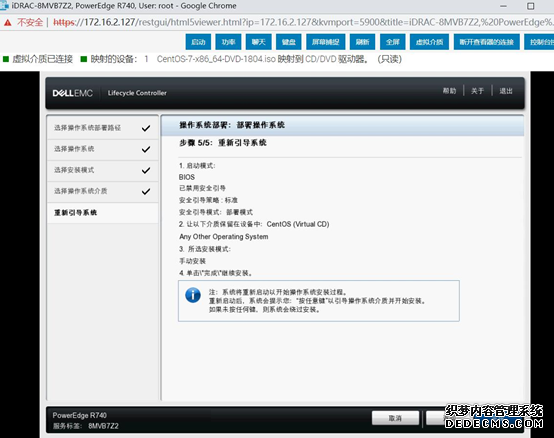Click the 刷新 refresh button
554x438 pixels.
tap(363, 42)
